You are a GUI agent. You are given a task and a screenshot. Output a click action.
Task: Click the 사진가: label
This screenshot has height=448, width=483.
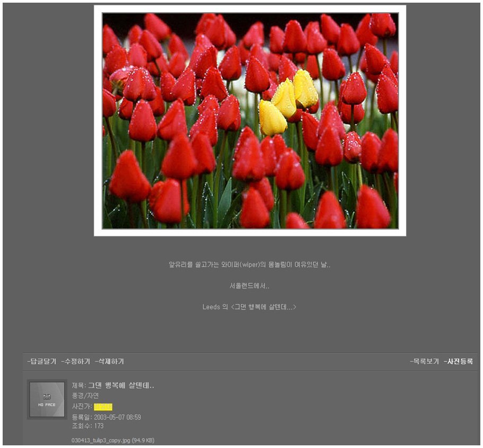[82, 407]
